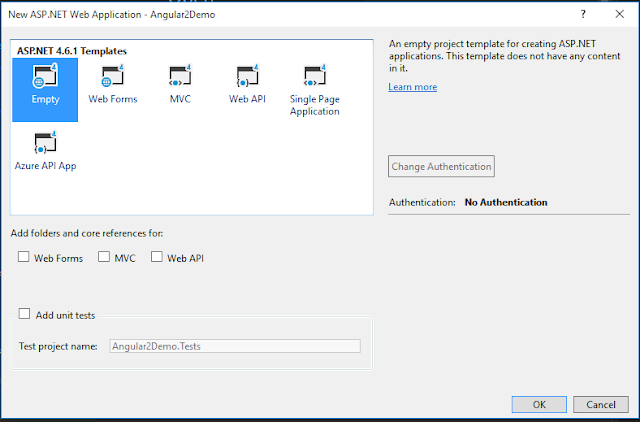Image resolution: width=640 pixels, height=422 pixels.
Task: Click the 'Test project name:' label
Action: [x=58, y=346]
